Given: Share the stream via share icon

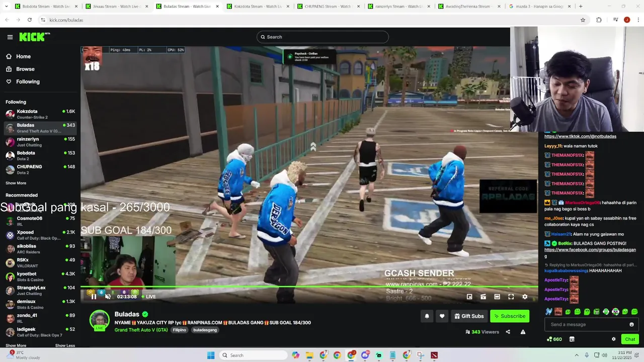Looking at the screenshot, I should coord(508,332).
